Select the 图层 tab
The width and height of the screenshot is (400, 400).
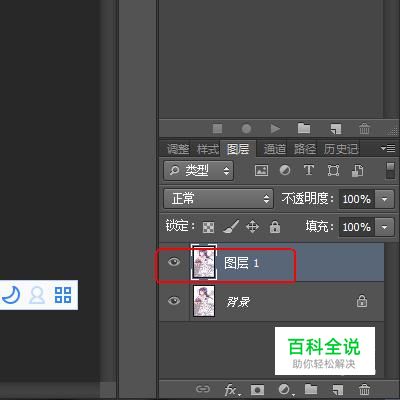point(238,149)
